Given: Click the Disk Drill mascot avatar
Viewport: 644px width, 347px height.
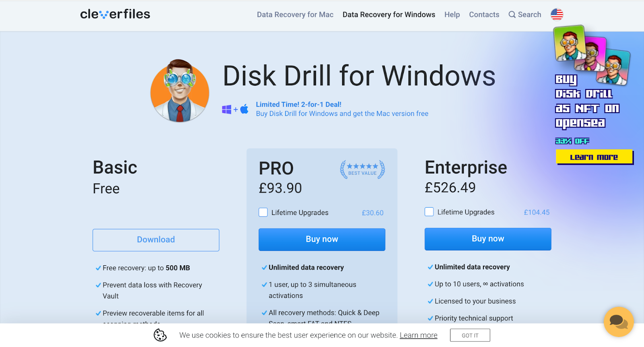Looking at the screenshot, I should pos(180,91).
